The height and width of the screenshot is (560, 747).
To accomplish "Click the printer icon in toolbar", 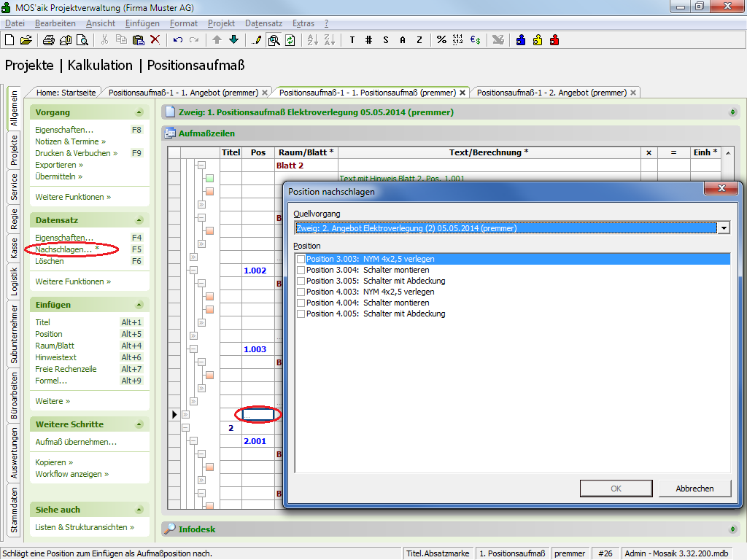I will click(48, 39).
